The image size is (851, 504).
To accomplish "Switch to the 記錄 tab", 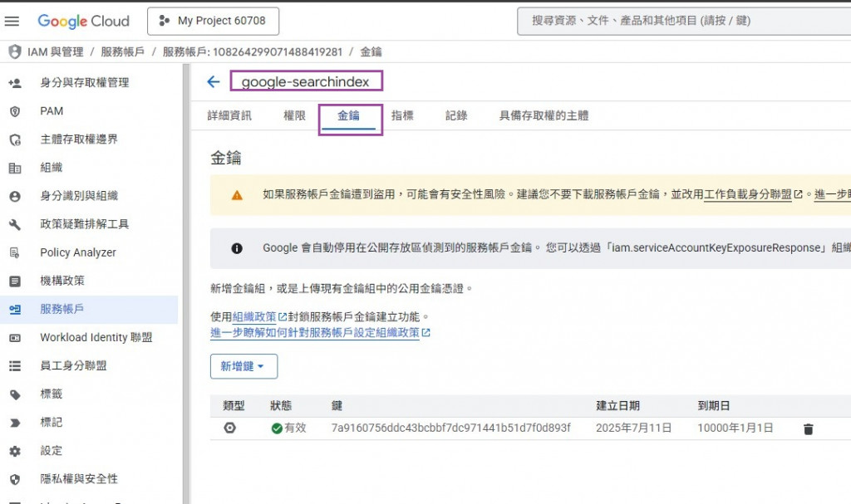I will point(456,115).
